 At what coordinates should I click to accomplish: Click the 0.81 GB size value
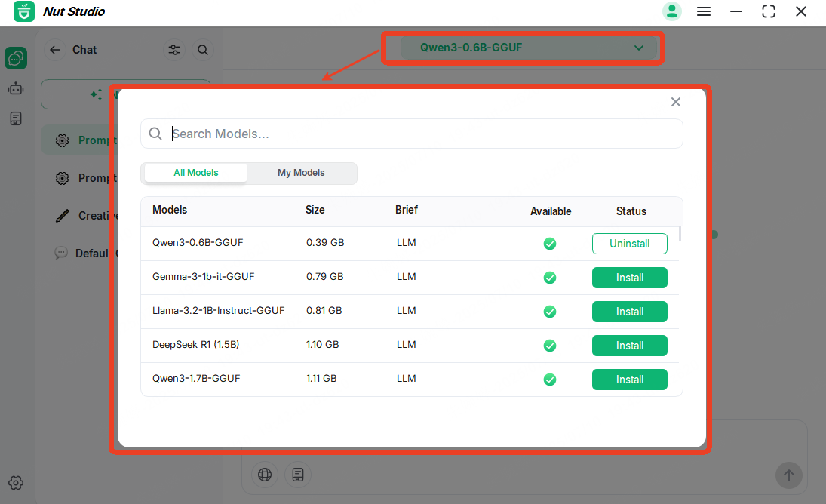[324, 311]
